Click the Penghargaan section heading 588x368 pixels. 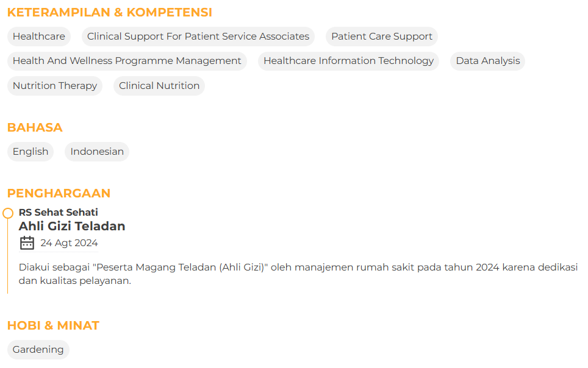(59, 193)
